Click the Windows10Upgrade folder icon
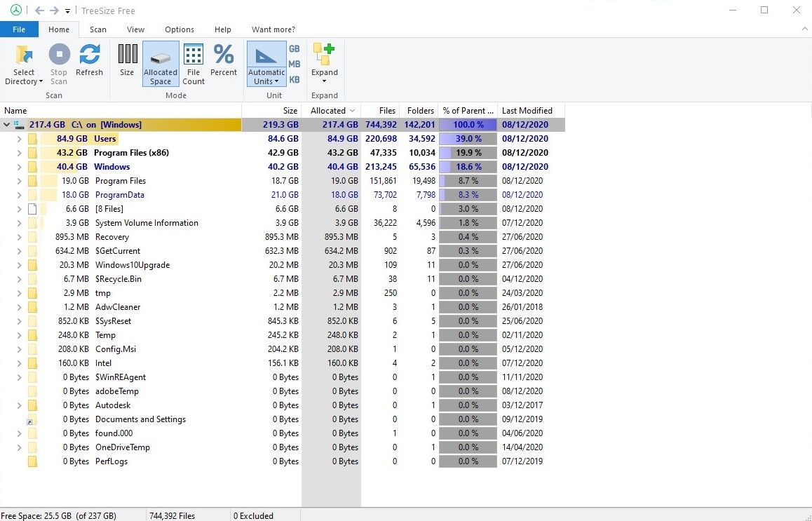The height and width of the screenshot is (521, 812). coord(32,264)
